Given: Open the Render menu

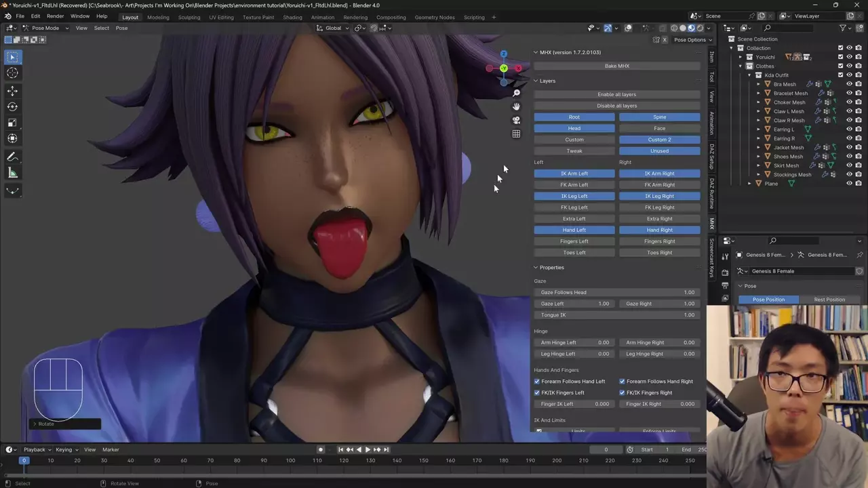Looking at the screenshot, I should (55, 16).
